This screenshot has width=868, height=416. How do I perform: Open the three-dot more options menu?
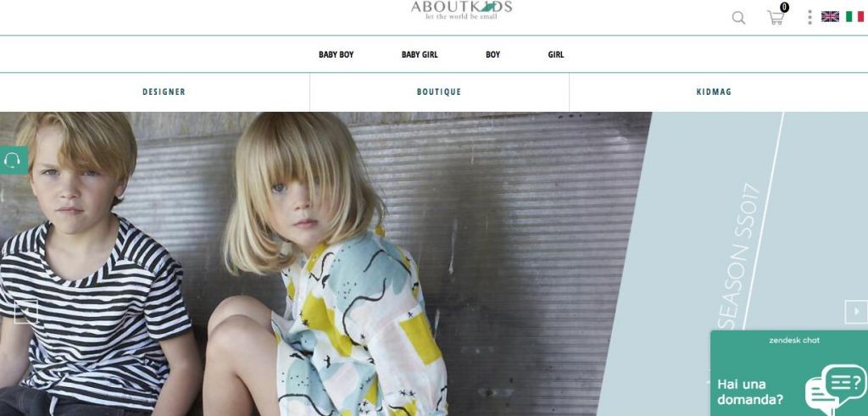click(x=810, y=17)
